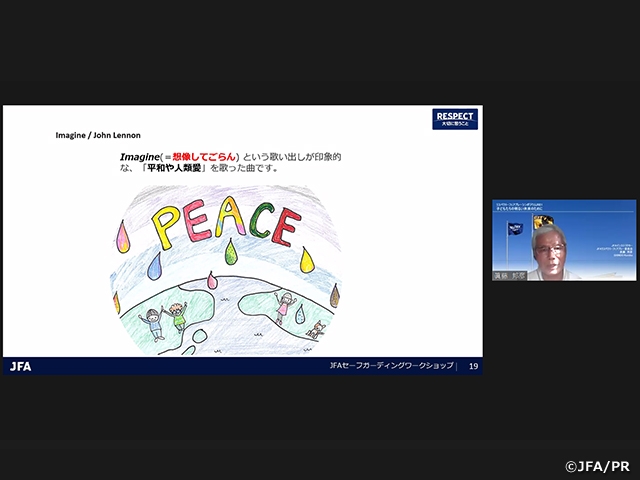Image resolution: width=640 pixels, height=480 pixels.
Task: Click the RESPECT logo on the slide
Action: click(454, 118)
